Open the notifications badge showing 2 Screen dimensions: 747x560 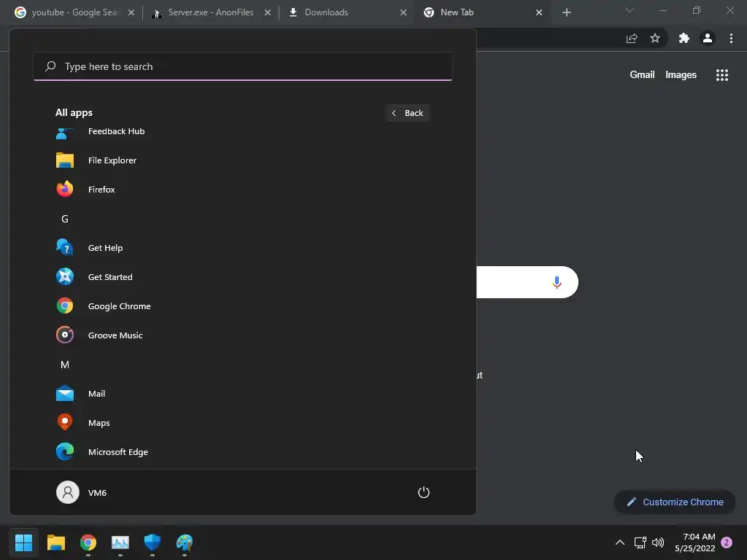tap(727, 542)
